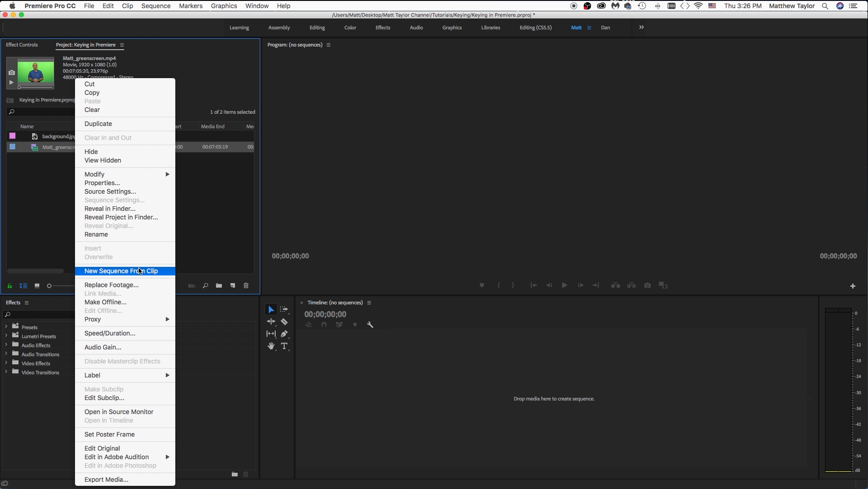The image size is (868, 489).
Task: Choose New Sequence From Clip in the context menu
Action: click(x=121, y=271)
